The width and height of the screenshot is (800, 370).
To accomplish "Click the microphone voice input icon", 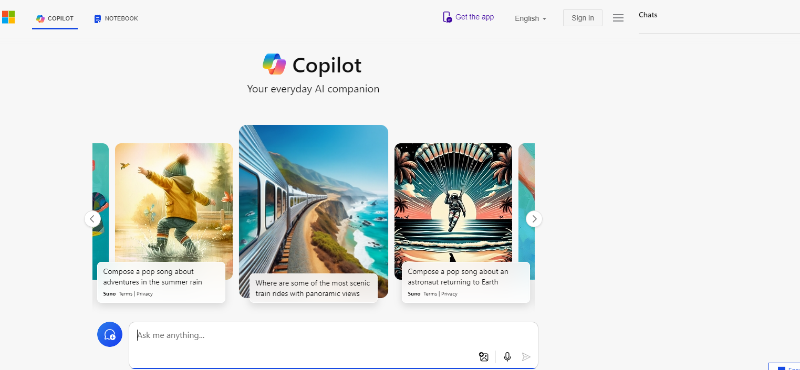I will [507, 356].
